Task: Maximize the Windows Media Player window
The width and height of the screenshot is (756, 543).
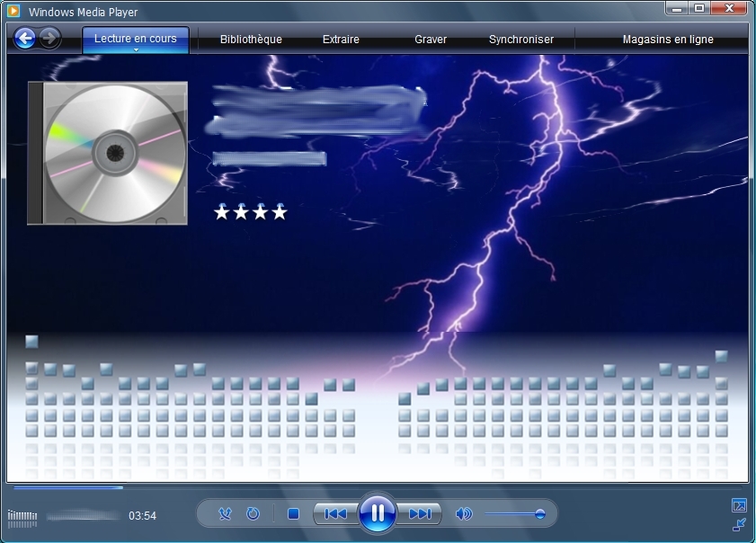Action: tap(699, 8)
